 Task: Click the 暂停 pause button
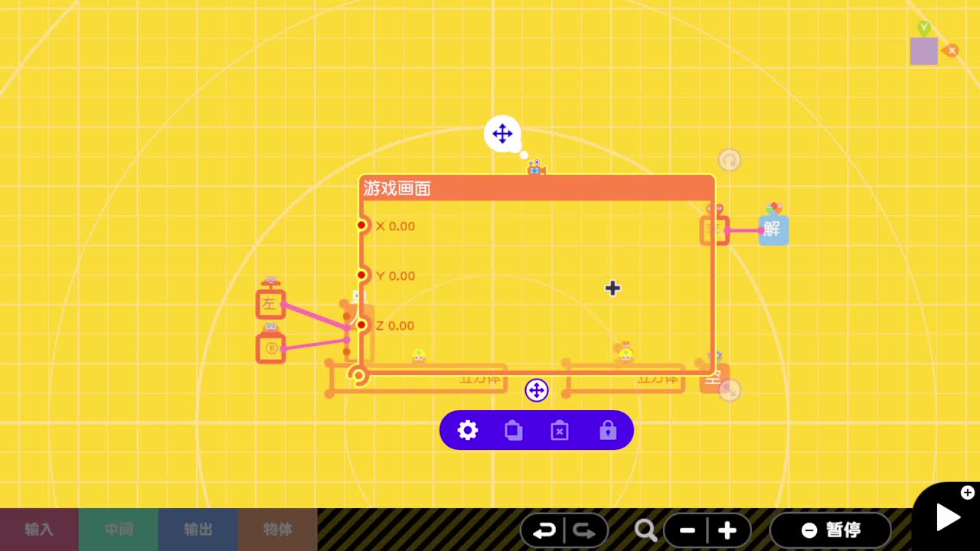pyautogui.click(x=831, y=530)
